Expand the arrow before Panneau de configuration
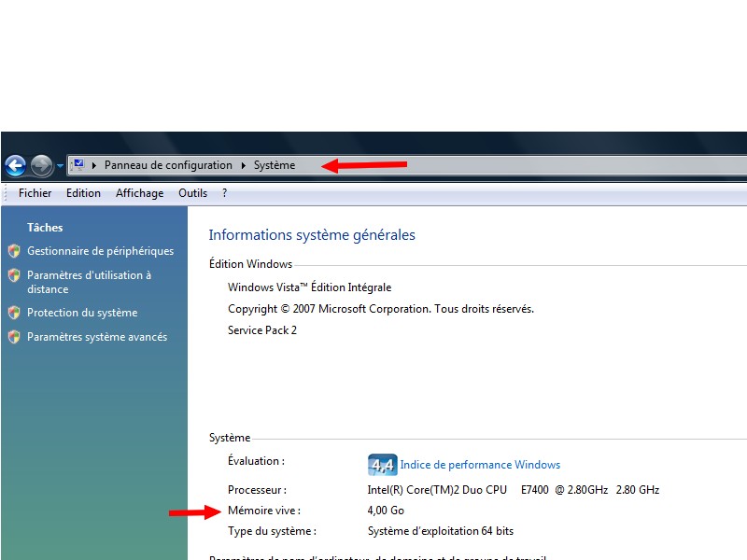Viewport: 747px width, 560px height. 94,165
